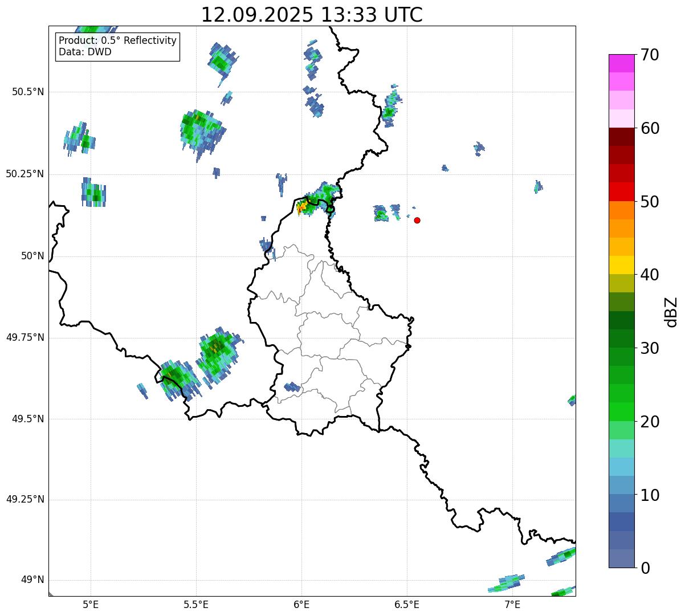The image size is (685, 616).
Task: Select the 49°N latitude tick label
Action: coord(32,580)
